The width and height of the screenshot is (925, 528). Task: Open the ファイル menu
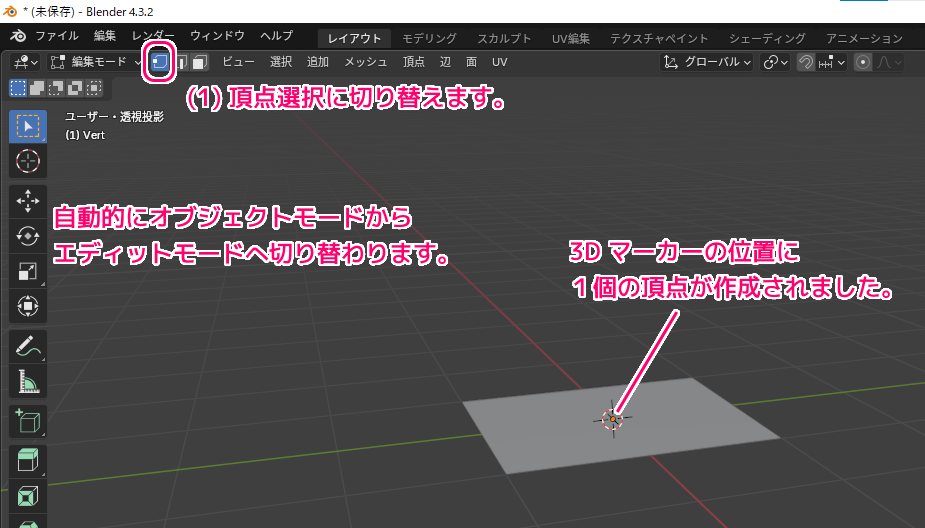point(57,36)
